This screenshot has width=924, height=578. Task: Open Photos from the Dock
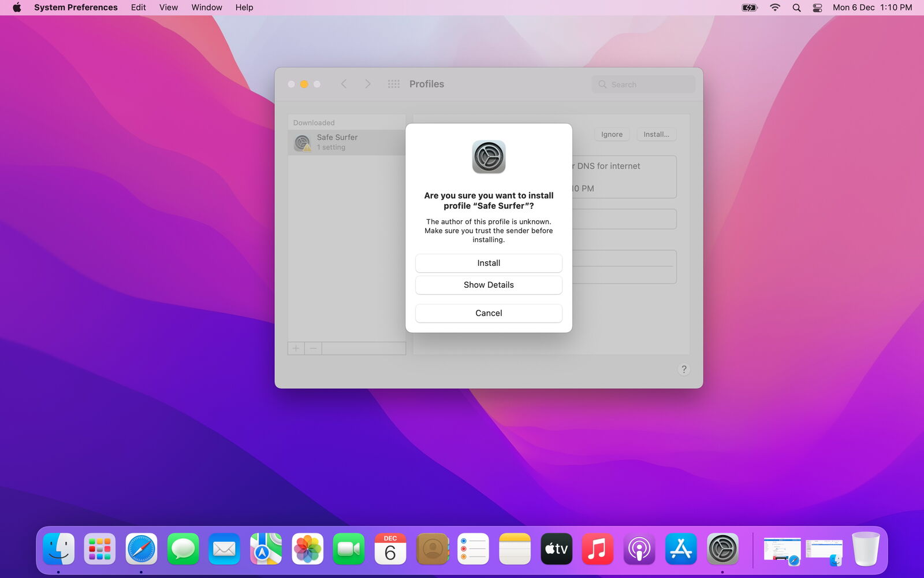(x=308, y=549)
